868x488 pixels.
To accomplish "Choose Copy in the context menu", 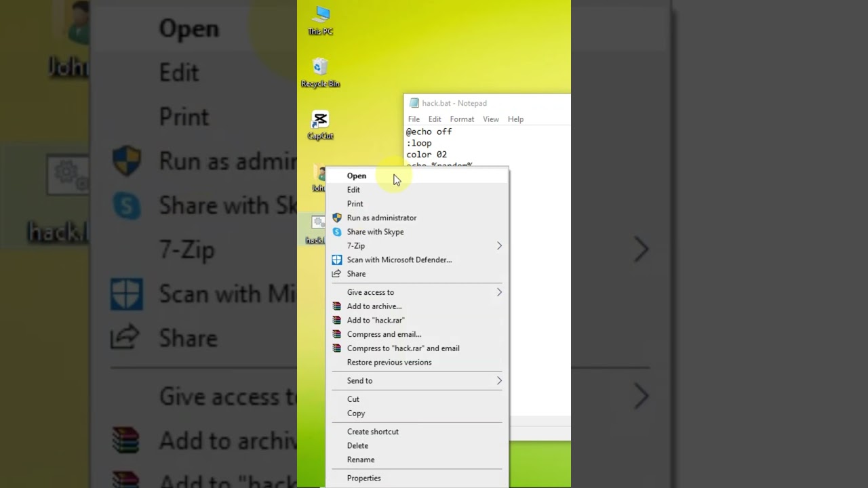I will click(417, 413).
